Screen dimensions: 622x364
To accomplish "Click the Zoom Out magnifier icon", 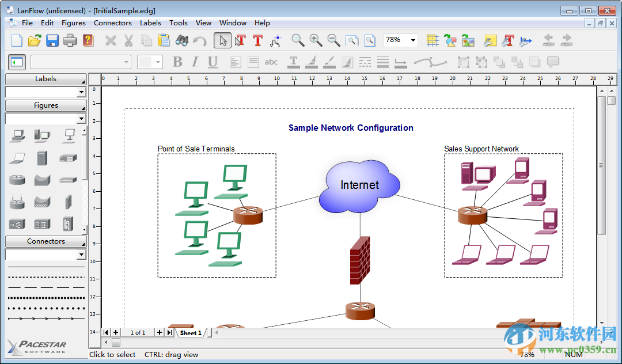I will [x=333, y=40].
